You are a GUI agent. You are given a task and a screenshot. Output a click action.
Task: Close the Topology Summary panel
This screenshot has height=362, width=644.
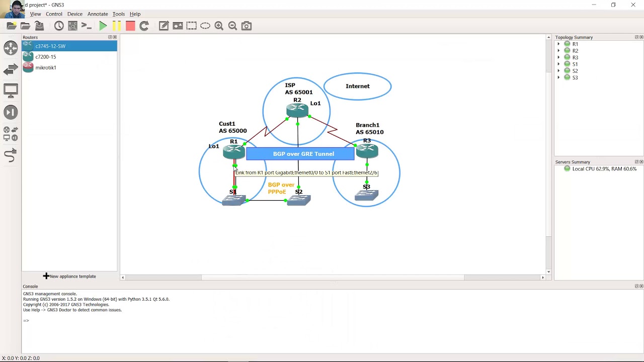641,37
